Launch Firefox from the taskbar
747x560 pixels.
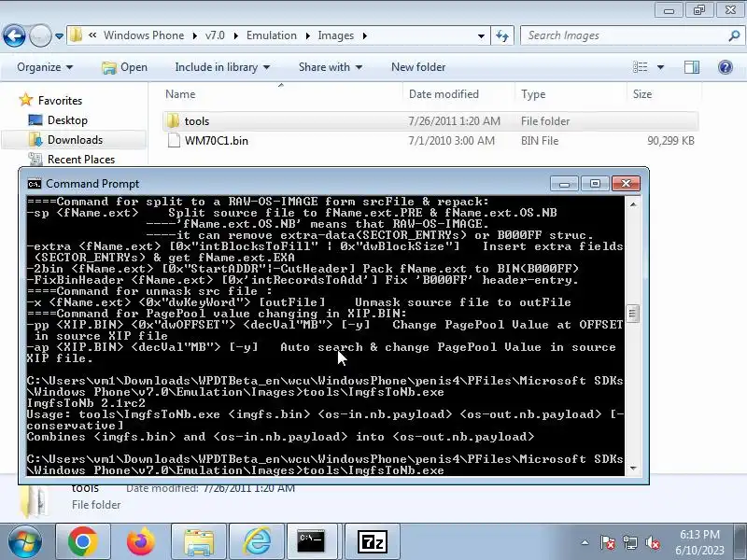point(141,542)
